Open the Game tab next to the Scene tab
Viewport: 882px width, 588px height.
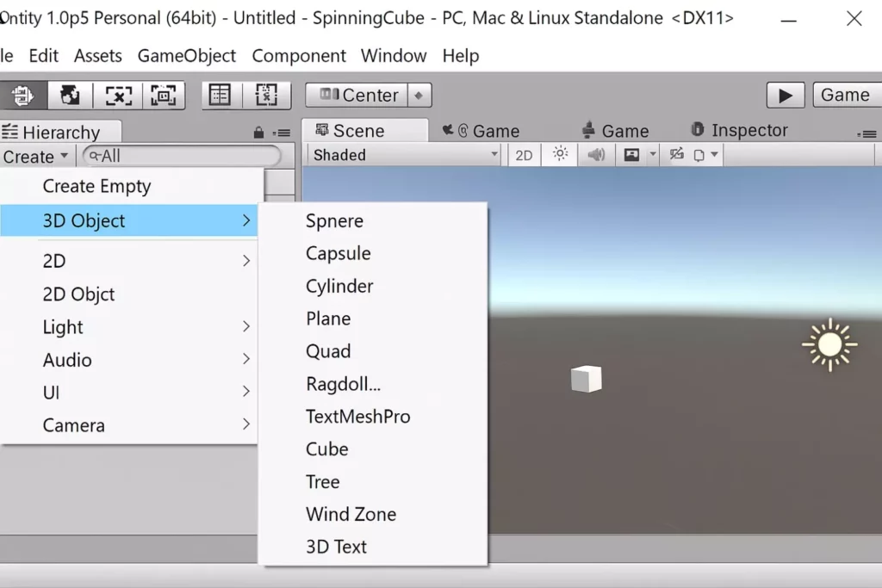click(x=481, y=131)
